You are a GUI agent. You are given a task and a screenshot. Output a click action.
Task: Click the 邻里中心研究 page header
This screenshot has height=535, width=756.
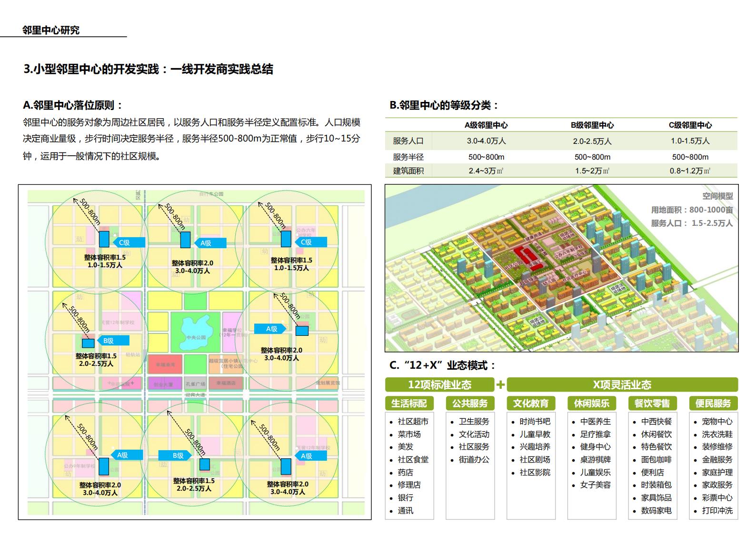click(51, 30)
